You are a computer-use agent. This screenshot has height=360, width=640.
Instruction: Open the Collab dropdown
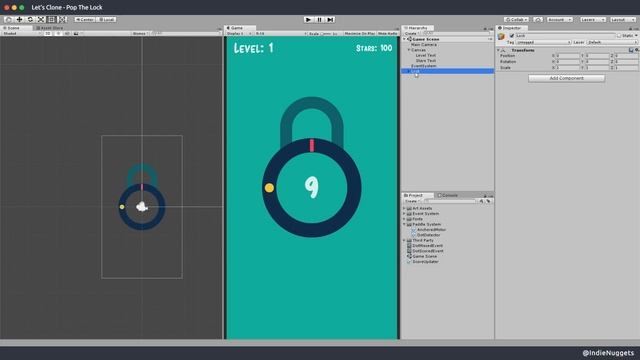(516, 20)
